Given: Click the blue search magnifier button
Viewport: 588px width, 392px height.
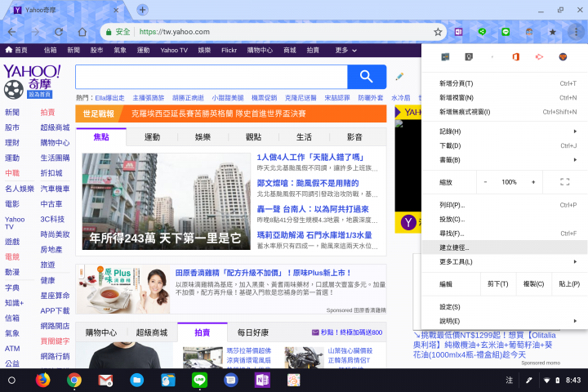Looking at the screenshot, I should [367, 77].
